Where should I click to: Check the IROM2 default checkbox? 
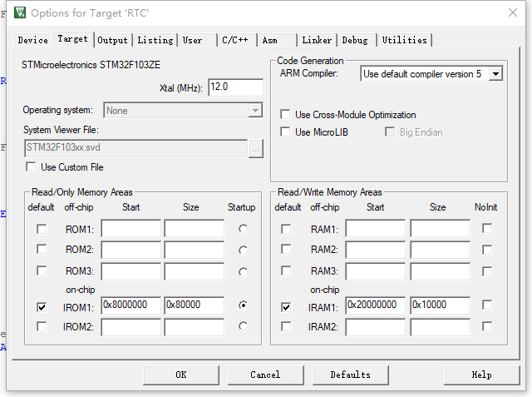[42, 326]
